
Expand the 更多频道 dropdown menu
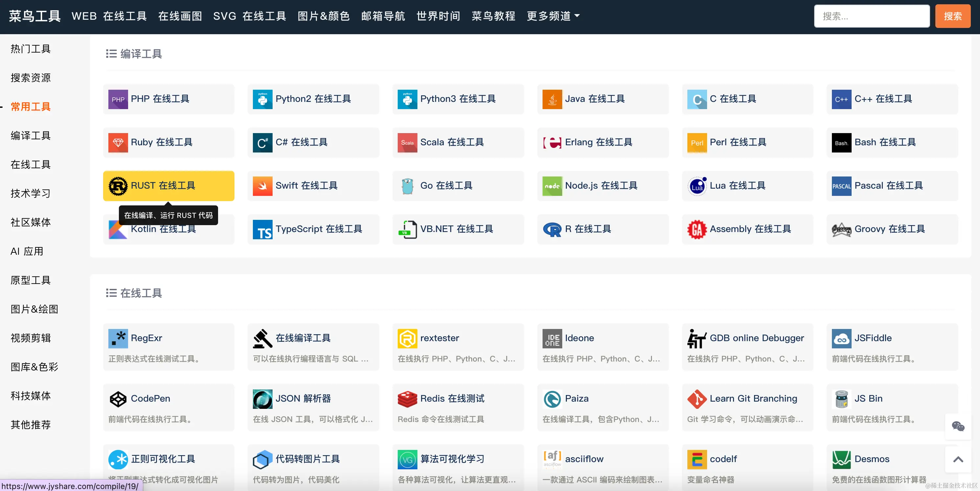[553, 16]
